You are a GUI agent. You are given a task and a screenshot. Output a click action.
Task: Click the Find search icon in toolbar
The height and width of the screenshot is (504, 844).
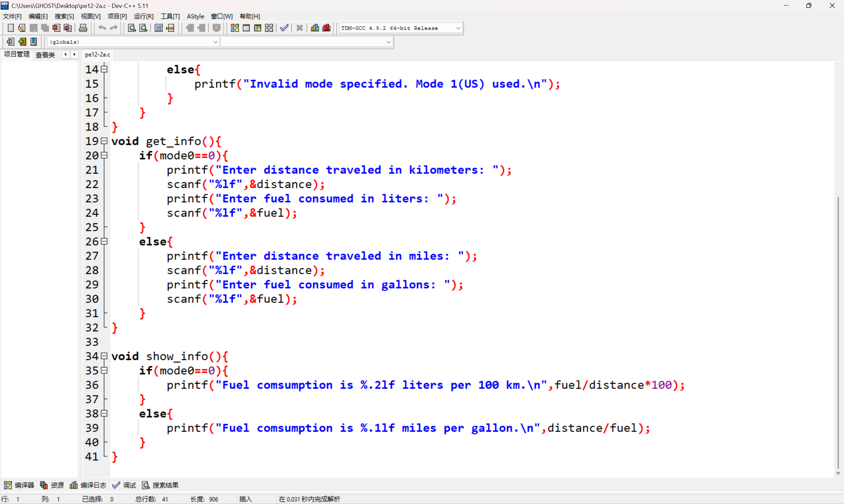132,28
